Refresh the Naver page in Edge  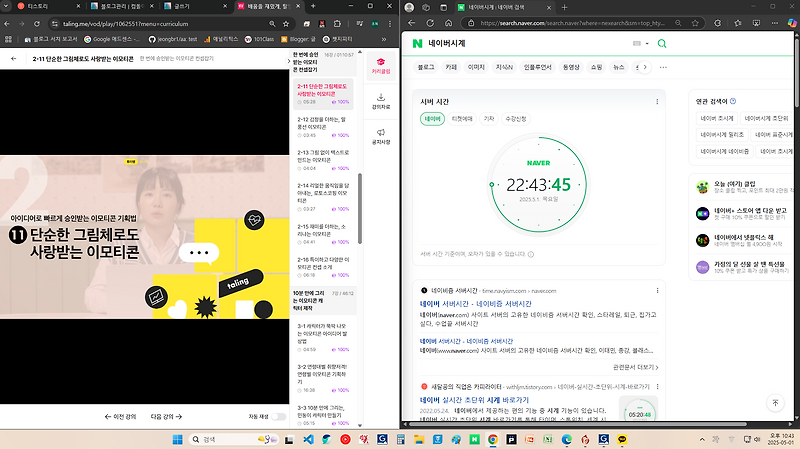pyautogui.click(x=430, y=23)
